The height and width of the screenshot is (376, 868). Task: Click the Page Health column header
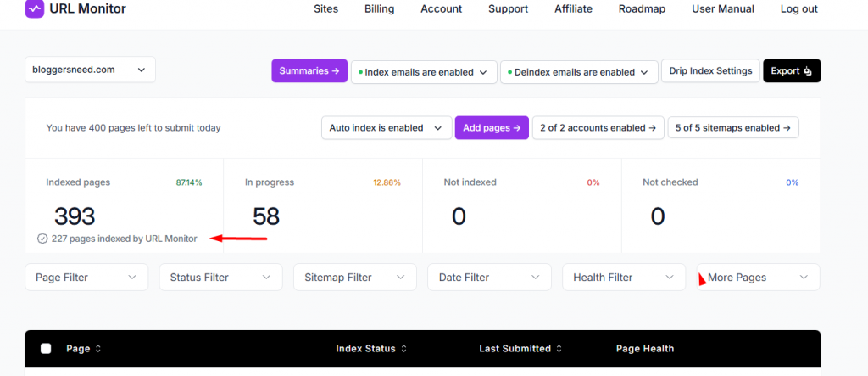pos(645,349)
